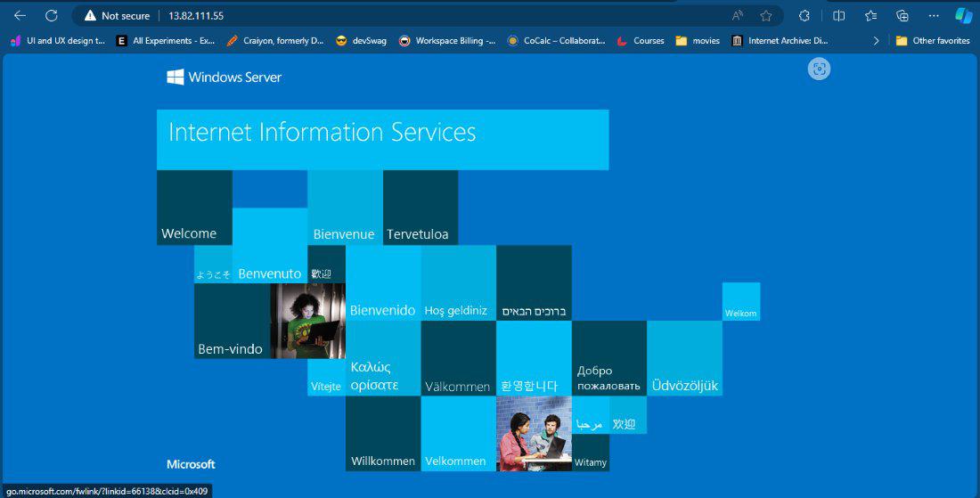Activate the Read aloud icon in address bar
The image size is (980, 498).
738,16
